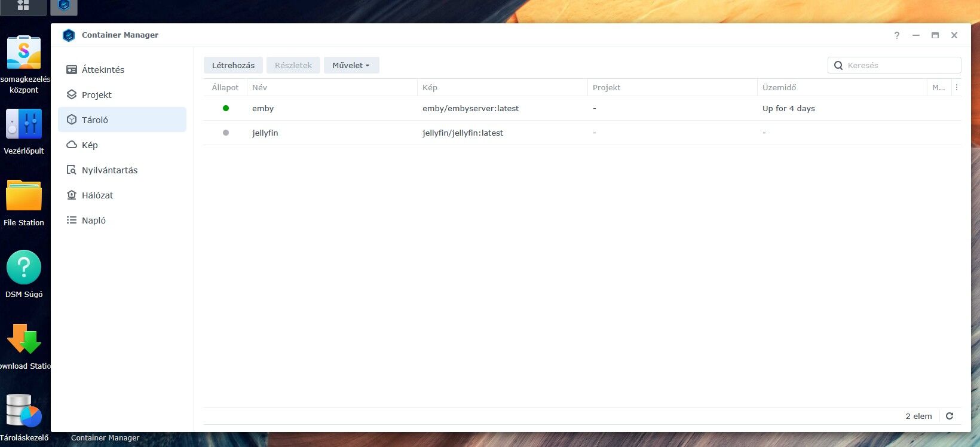Open help question mark in title bar
Screen dimensions: 980x447
(896, 35)
